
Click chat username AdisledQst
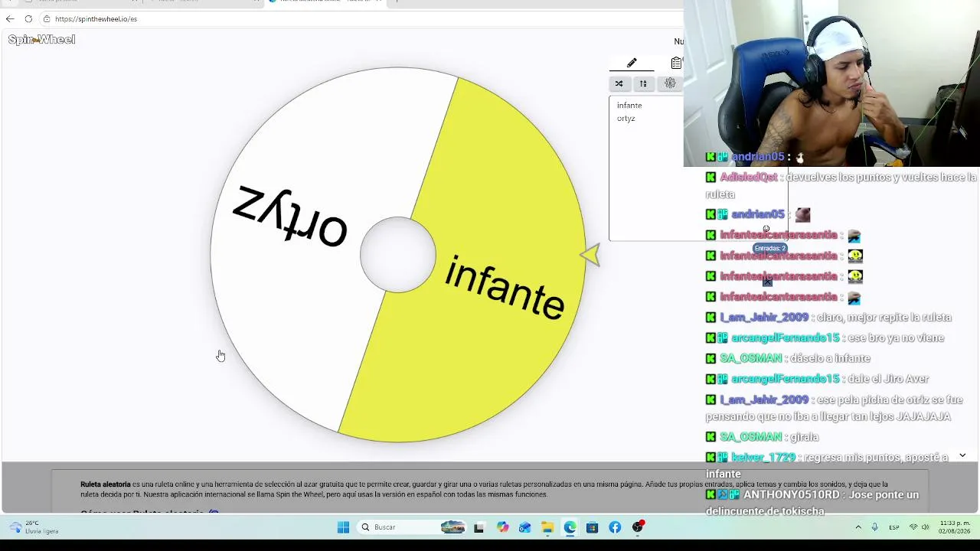(x=749, y=178)
